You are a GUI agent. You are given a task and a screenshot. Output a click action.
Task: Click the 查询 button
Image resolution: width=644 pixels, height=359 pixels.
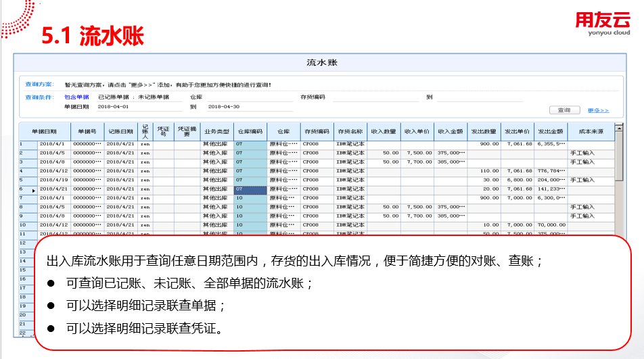point(563,110)
